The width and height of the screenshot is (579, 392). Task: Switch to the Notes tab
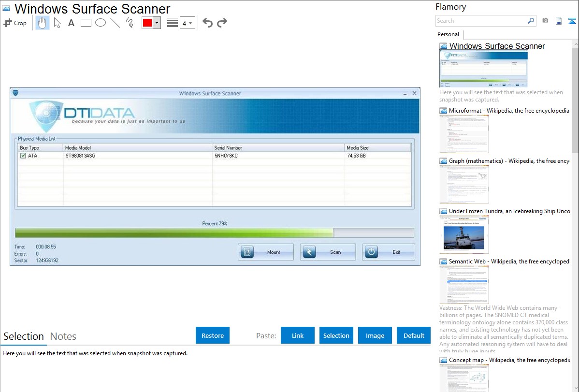[63, 336]
